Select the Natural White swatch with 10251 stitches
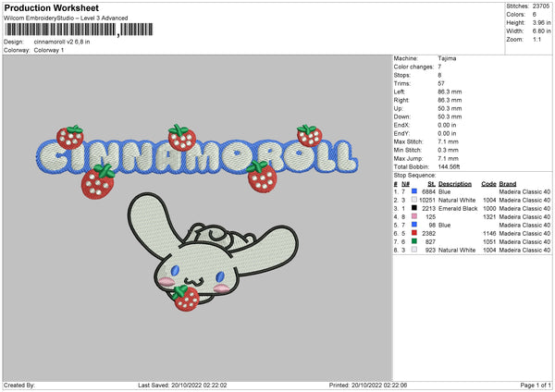This screenshot has height=392, width=555. [415, 200]
